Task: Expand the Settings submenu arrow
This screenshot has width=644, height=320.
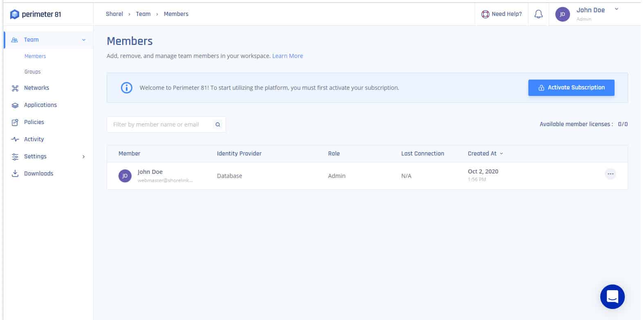Action: point(84,157)
